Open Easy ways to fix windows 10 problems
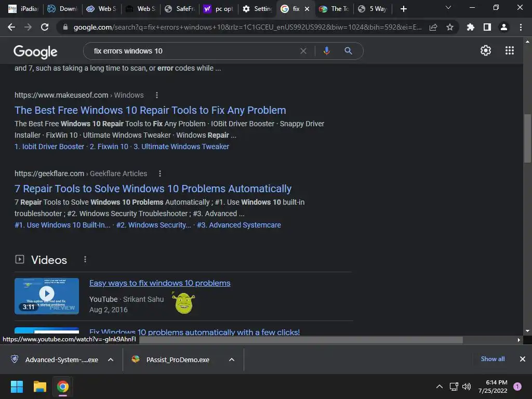The height and width of the screenshot is (399, 532). tap(160, 283)
